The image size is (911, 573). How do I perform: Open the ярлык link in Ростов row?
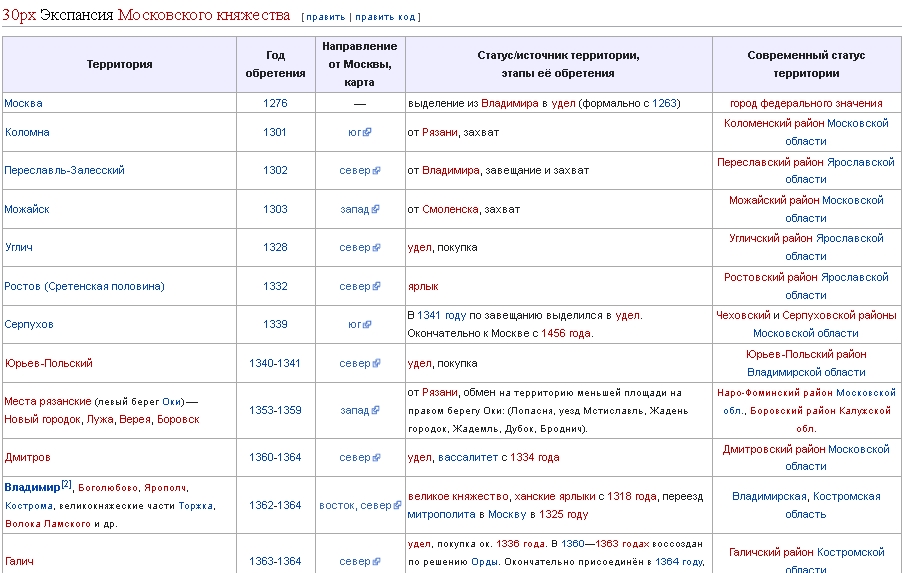(423, 286)
